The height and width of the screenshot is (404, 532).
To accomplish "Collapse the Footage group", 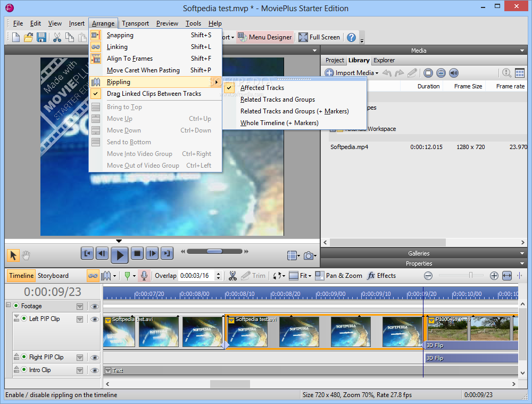I will 8,305.
